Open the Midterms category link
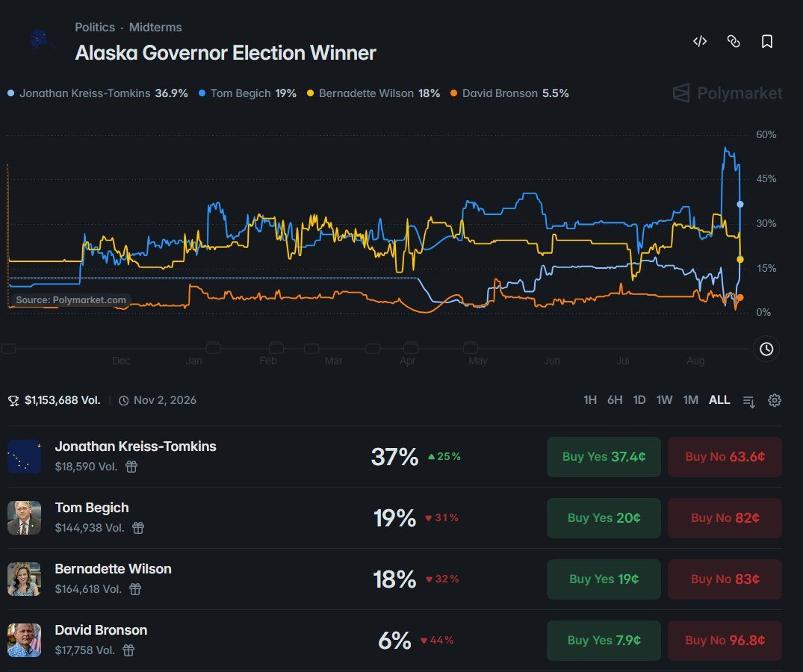The width and height of the screenshot is (803, 672). pyautogui.click(x=155, y=27)
